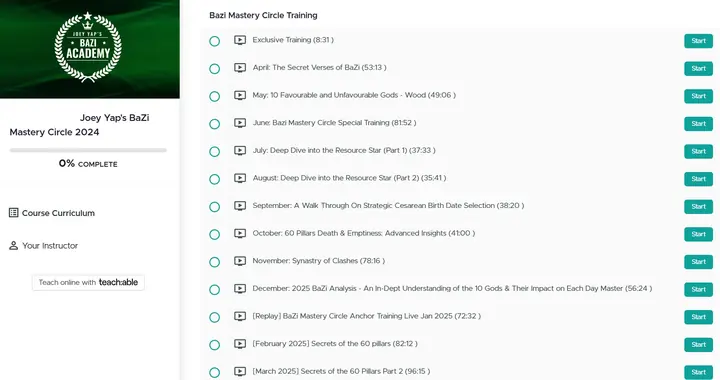Mark June Special Training completion circle

(214, 124)
